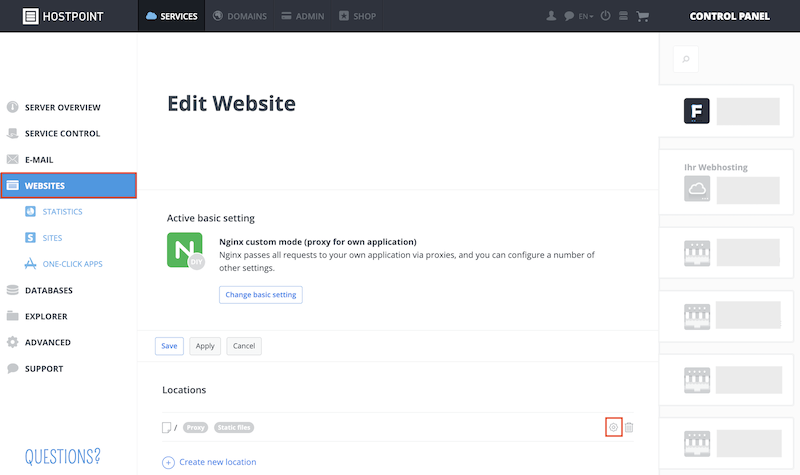Viewport: 800px width, 475px height.
Task: Click the Ihr Webhosting label
Action: (716, 167)
